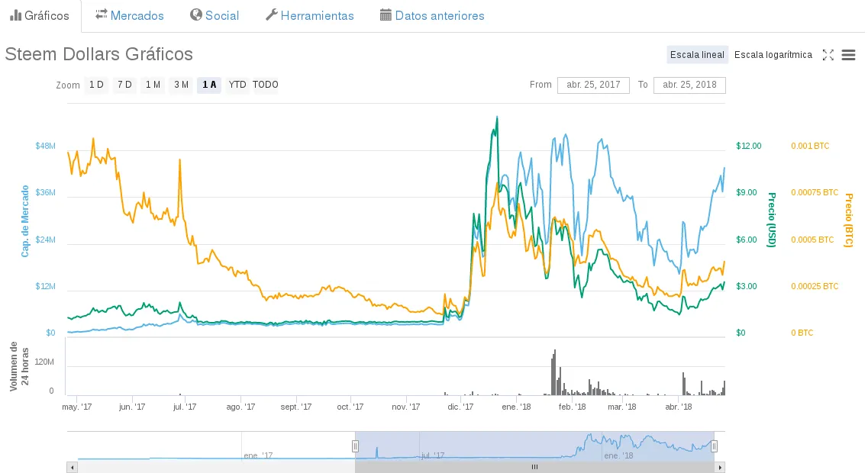This screenshot has width=868, height=473.
Task: Click the 120M volume axis label
Action: 44,362
